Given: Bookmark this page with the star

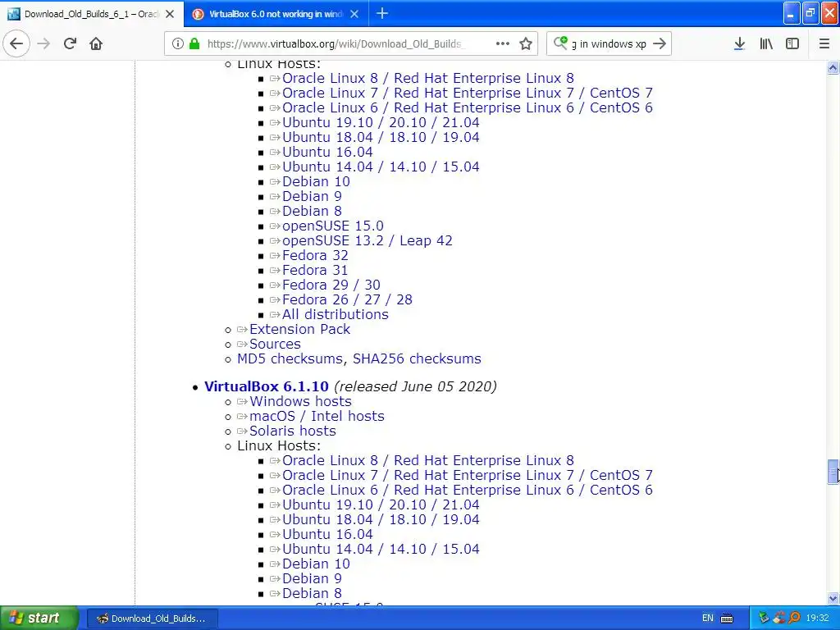Looking at the screenshot, I should click(526, 43).
